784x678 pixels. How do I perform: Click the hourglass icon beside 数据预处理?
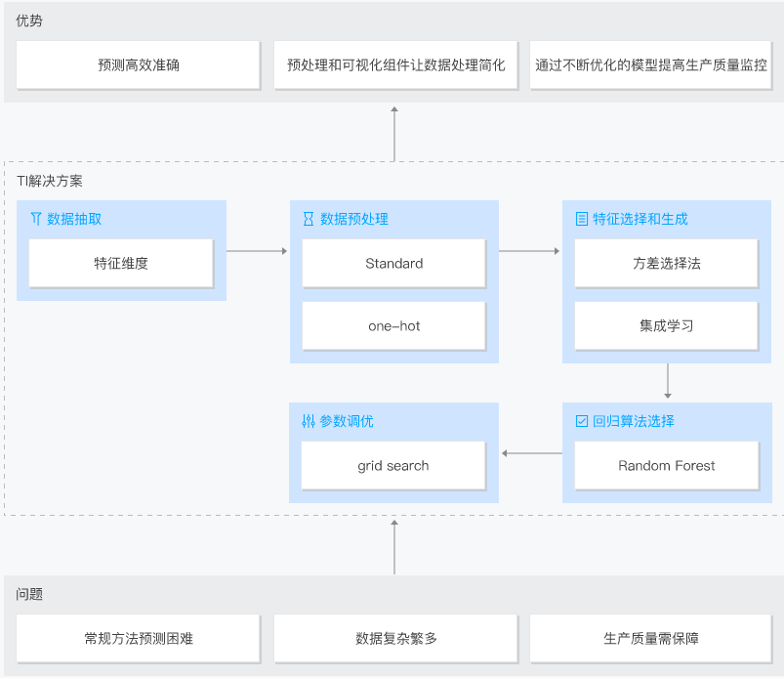coord(309,219)
